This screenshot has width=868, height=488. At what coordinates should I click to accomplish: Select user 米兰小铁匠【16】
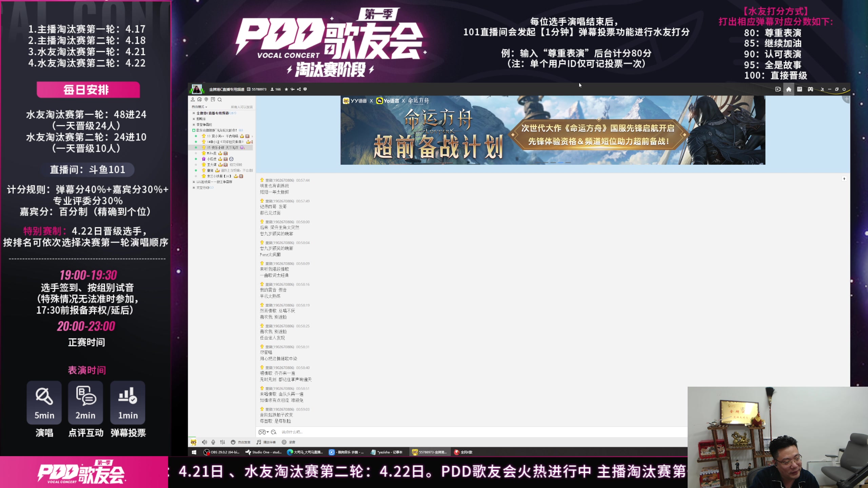(x=219, y=177)
